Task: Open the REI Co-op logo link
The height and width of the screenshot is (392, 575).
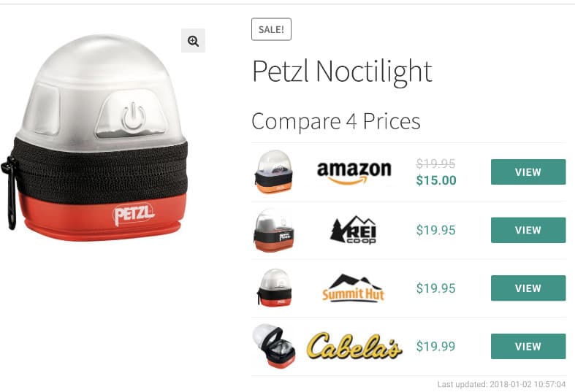Action: 353,230
